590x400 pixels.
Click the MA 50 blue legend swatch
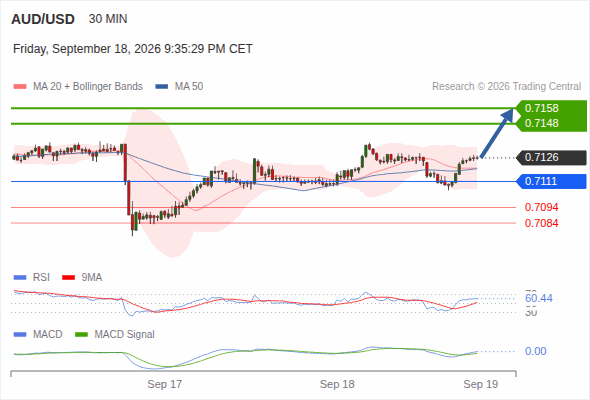pos(162,87)
